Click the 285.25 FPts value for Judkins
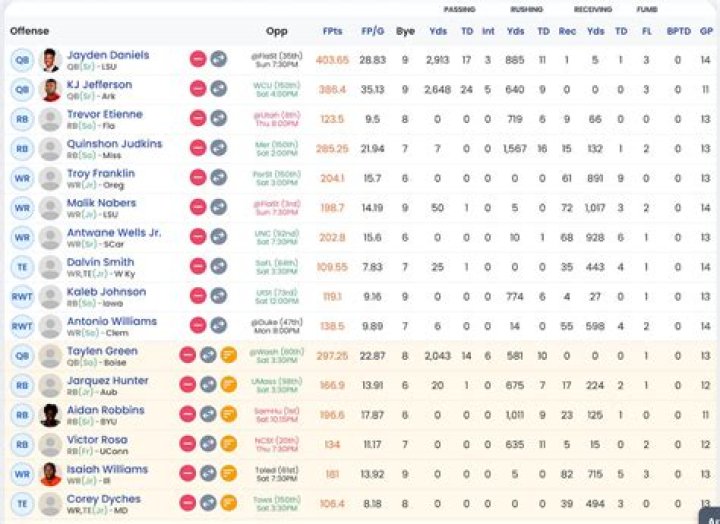Image resolution: width=720 pixels, height=524 pixels. 332,148
